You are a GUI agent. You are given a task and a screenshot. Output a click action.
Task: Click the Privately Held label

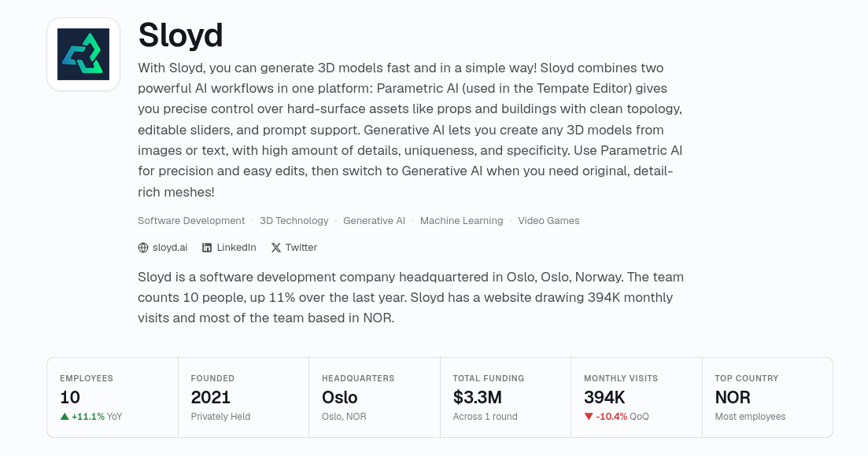220,416
